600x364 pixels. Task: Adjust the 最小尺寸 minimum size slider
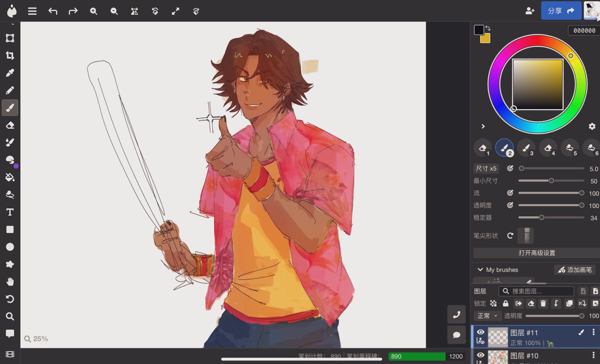click(x=551, y=180)
